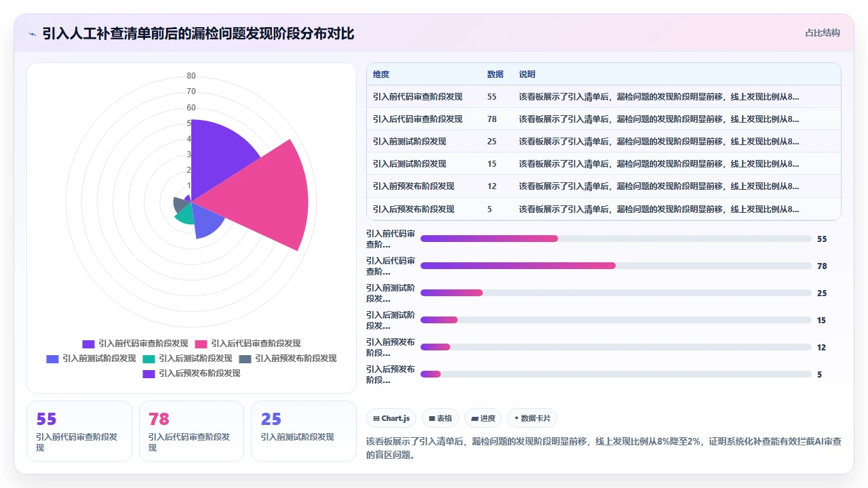This screenshot has height=488, width=868.
Task: Click the gray polar chart segment
Action: tap(180, 203)
